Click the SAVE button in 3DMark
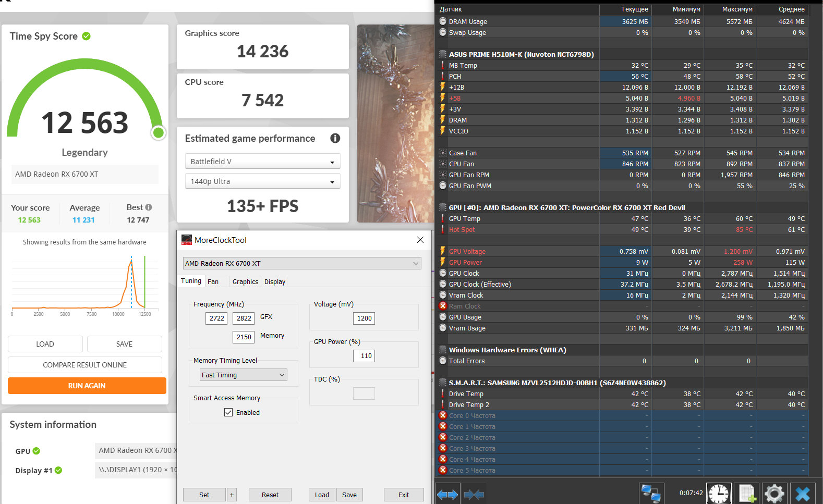Viewport: 823px width, 504px height. pyautogui.click(x=125, y=344)
